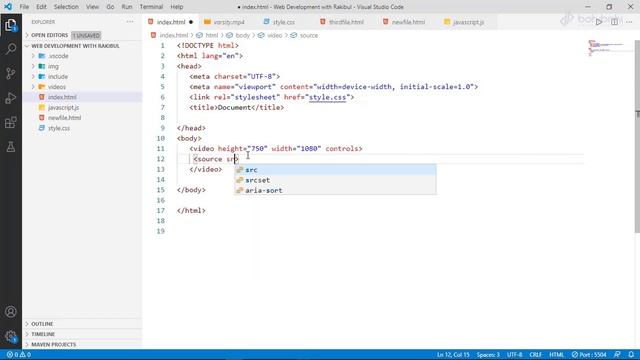
Task: Open javascript.js in the file explorer
Action: 83,108
